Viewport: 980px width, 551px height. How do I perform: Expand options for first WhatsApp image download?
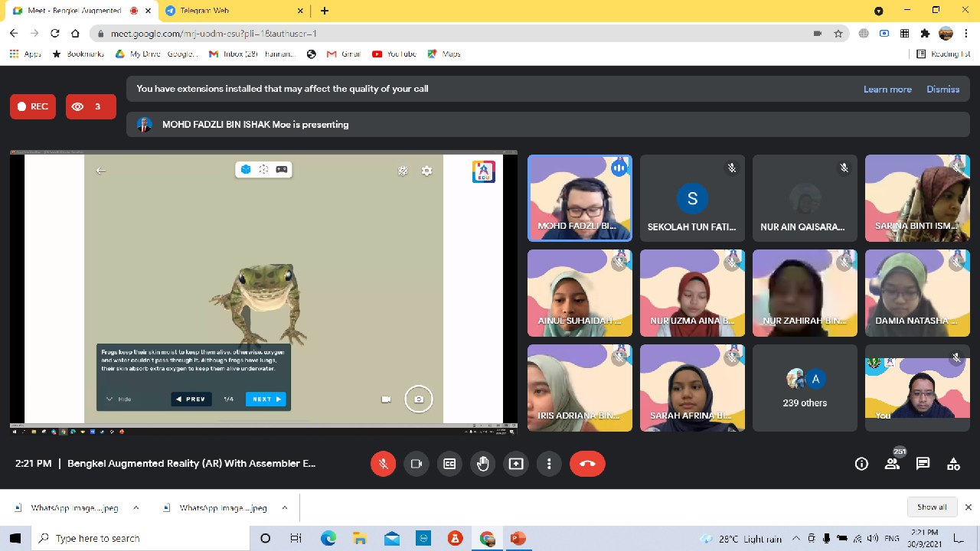coord(136,507)
